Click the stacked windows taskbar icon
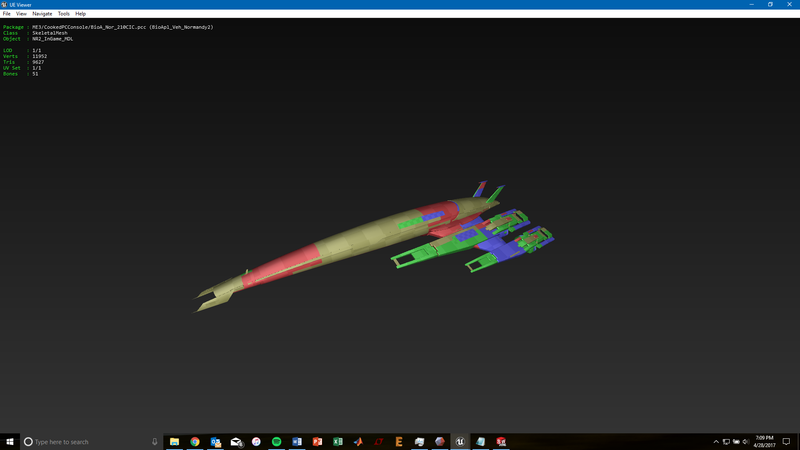This screenshot has width=800, height=450. coord(419,442)
